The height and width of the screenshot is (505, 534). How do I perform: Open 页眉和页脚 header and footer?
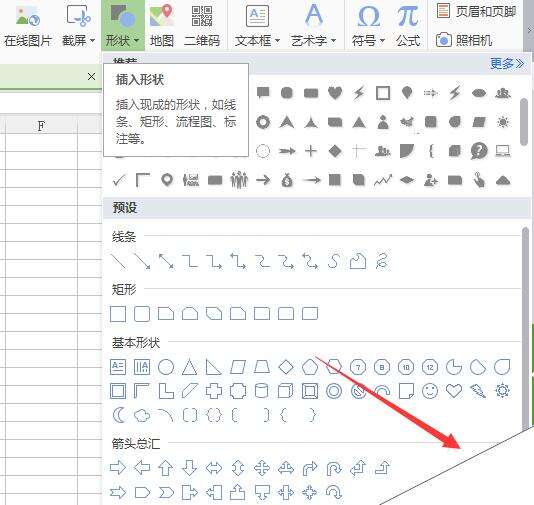pyautogui.click(x=476, y=12)
